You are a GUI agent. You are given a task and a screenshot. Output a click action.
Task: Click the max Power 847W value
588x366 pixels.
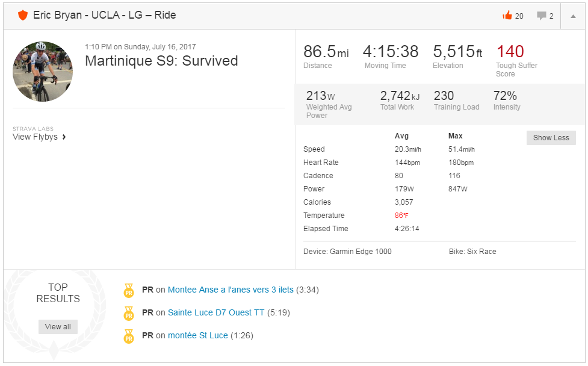click(x=457, y=189)
